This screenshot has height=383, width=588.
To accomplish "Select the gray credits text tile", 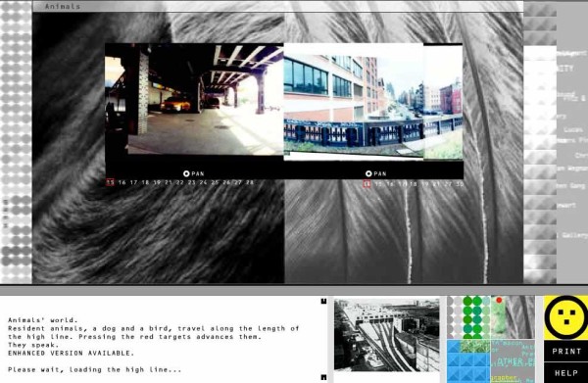I will [513, 361].
